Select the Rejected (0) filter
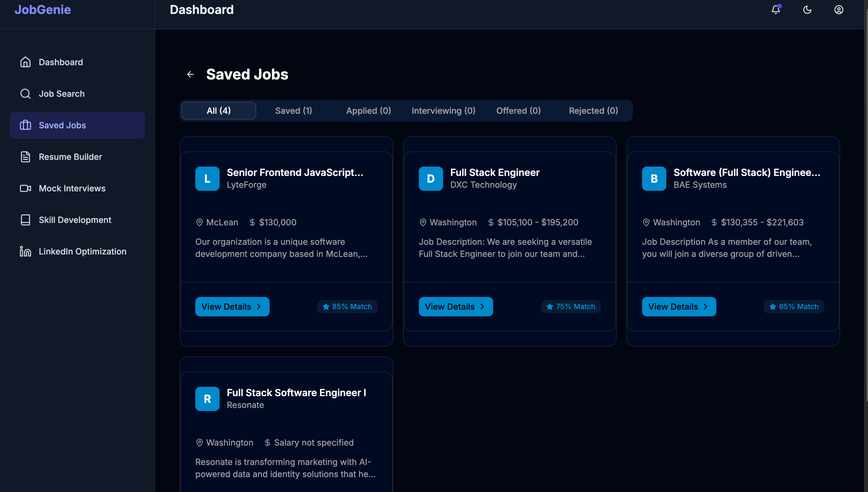This screenshot has width=868, height=492. tap(593, 110)
